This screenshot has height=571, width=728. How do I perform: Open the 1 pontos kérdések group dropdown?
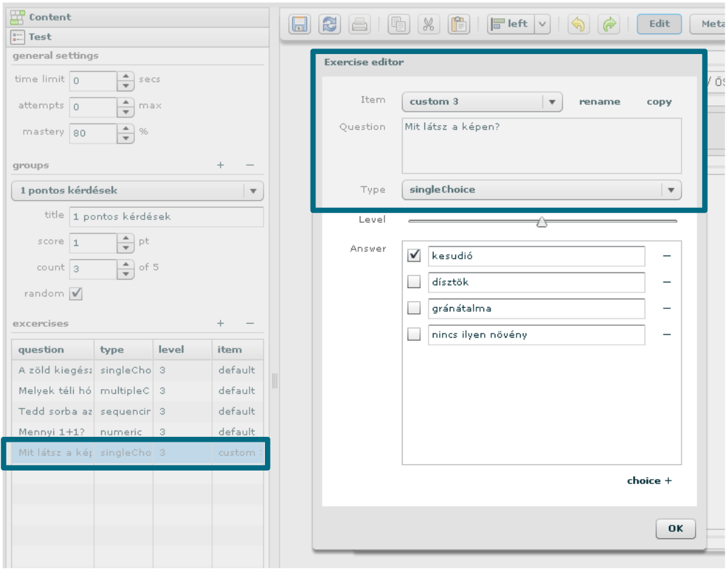[x=253, y=190]
